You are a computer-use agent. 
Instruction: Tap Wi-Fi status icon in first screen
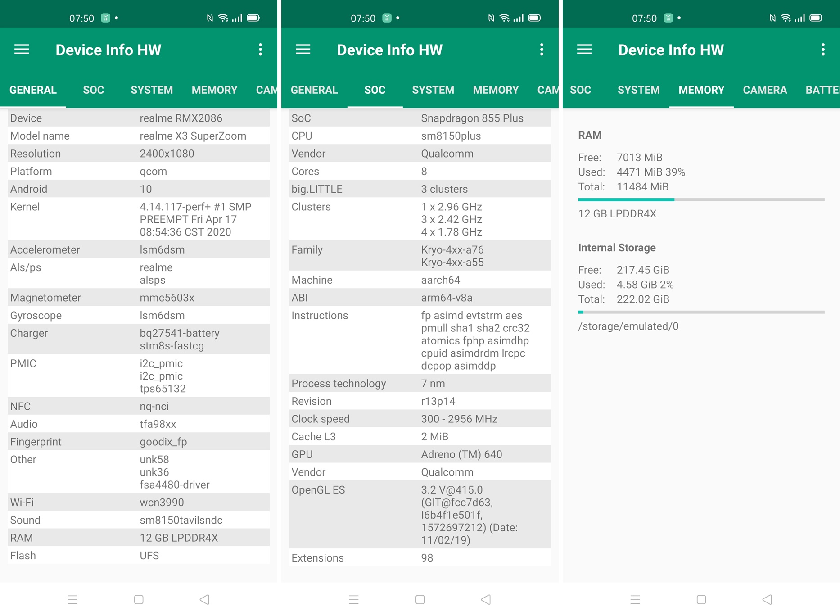[x=223, y=18]
